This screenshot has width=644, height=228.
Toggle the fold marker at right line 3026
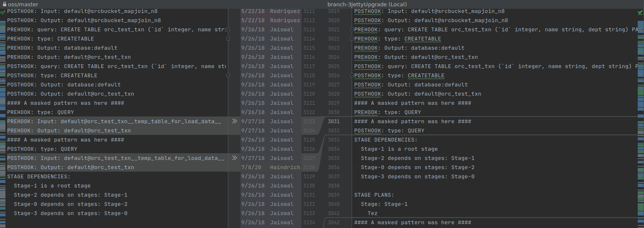[352, 76]
